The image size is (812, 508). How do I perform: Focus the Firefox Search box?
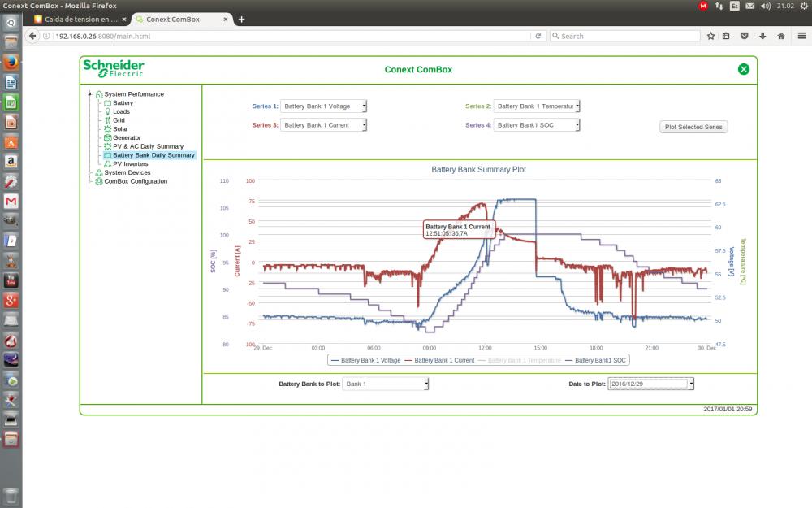tap(625, 36)
